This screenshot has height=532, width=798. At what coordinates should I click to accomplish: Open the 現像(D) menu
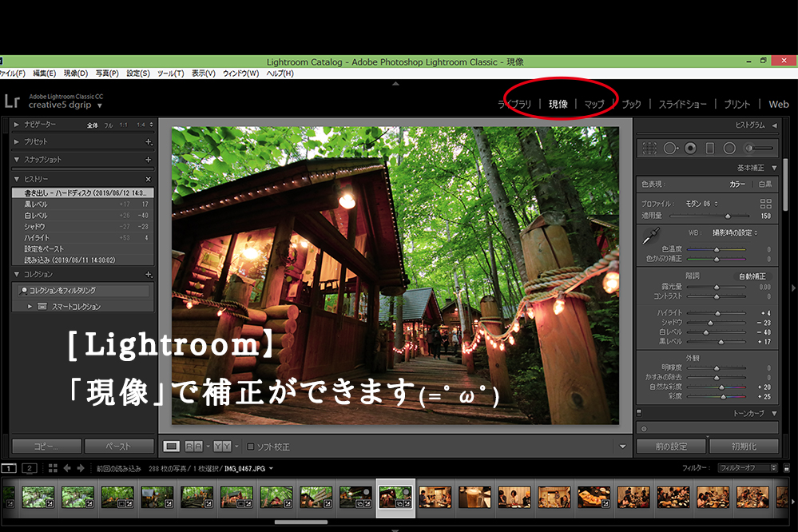pyautogui.click(x=75, y=73)
